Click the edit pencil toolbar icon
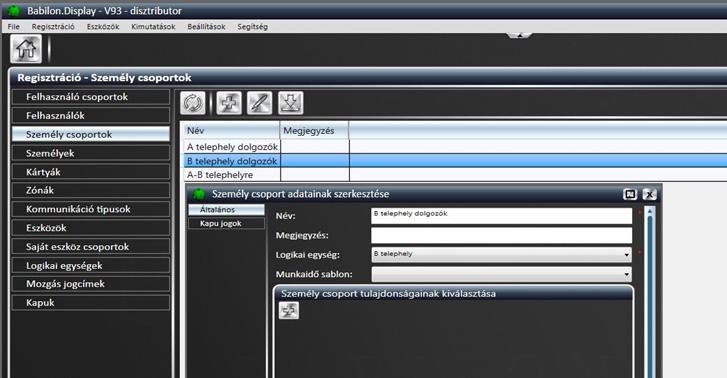The image size is (727, 378). point(260,103)
